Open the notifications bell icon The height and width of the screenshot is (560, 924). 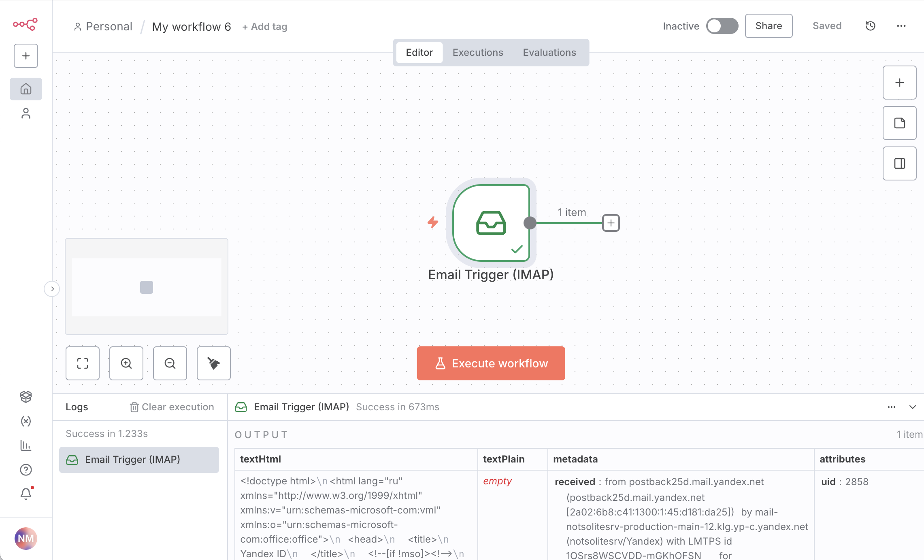pos(26,494)
